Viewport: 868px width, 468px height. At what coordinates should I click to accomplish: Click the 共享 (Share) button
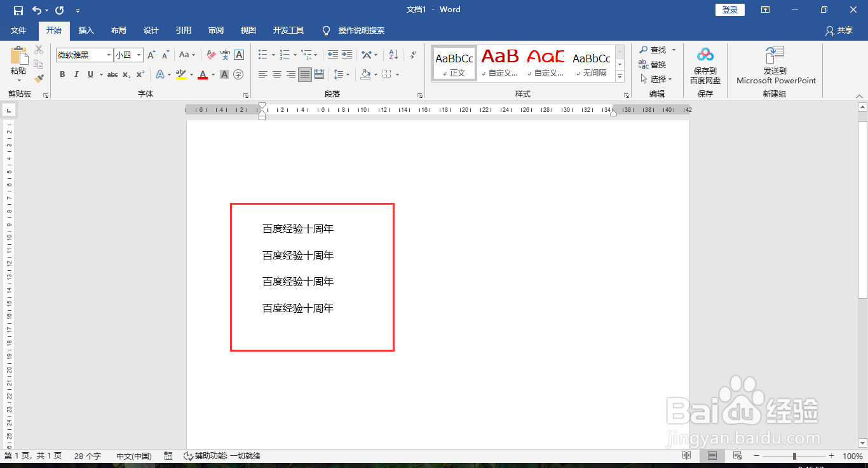click(x=839, y=30)
